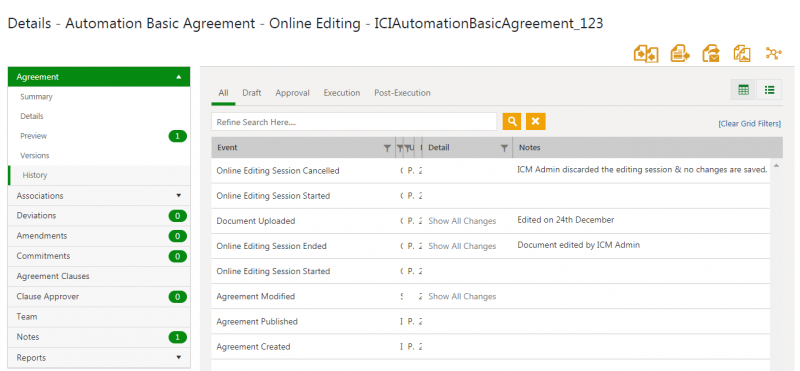Click the orange X clear search button
800x371 pixels.
536,121
